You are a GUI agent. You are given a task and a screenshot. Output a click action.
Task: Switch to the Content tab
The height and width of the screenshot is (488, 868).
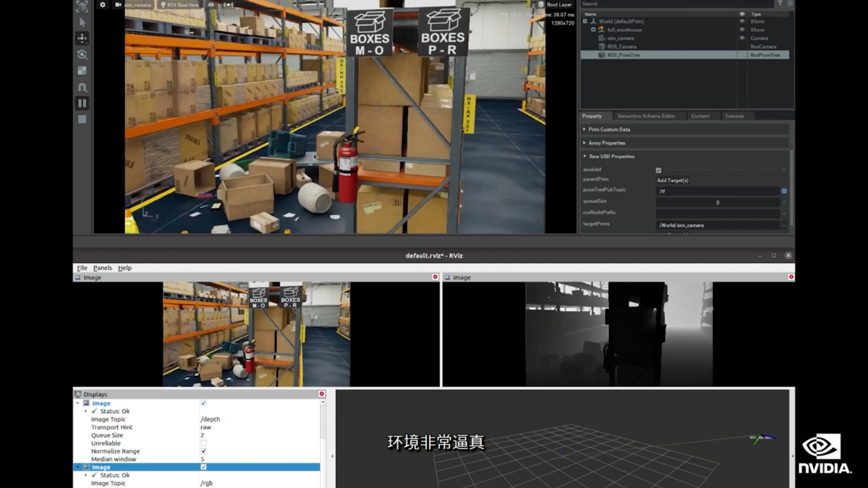700,116
